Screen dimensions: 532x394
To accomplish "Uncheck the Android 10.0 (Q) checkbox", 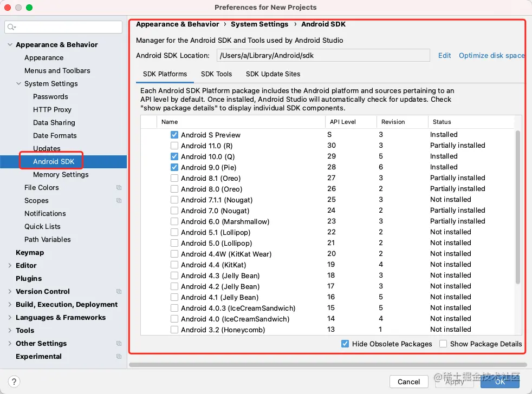I will pos(174,156).
